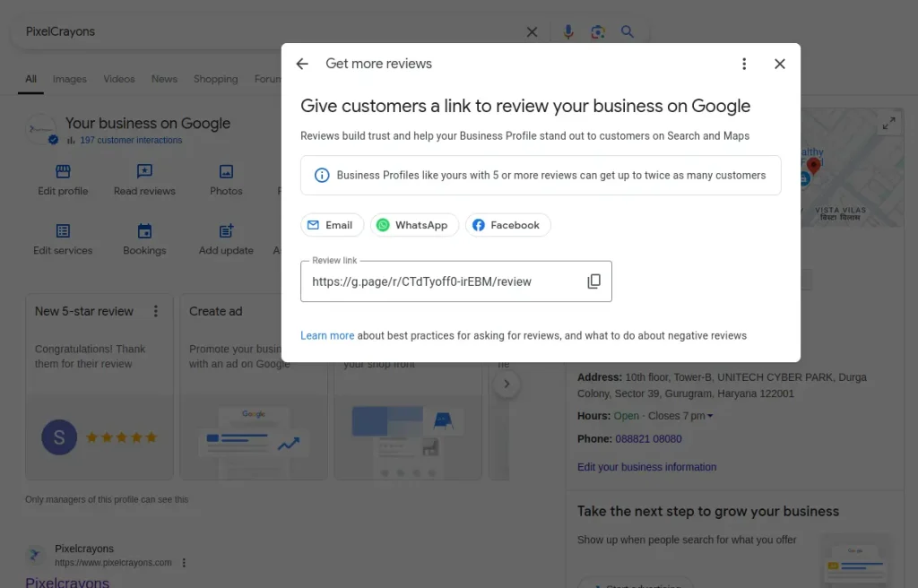Click the Add update icon
This screenshot has height=588, width=918.
[225, 231]
